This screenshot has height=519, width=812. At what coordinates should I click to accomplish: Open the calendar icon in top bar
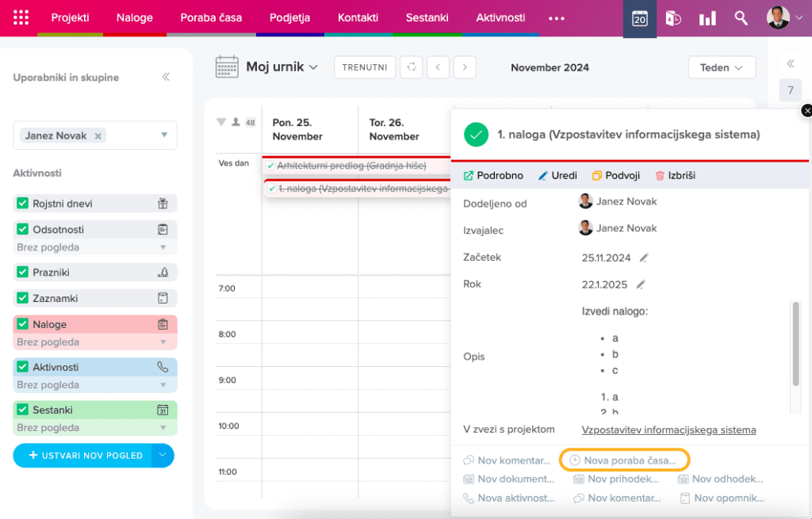(639, 17)
